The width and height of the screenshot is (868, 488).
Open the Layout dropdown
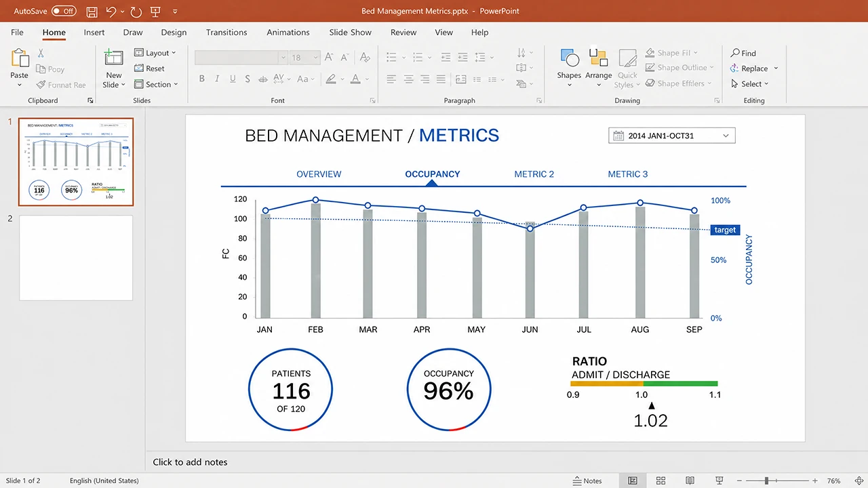155,53
